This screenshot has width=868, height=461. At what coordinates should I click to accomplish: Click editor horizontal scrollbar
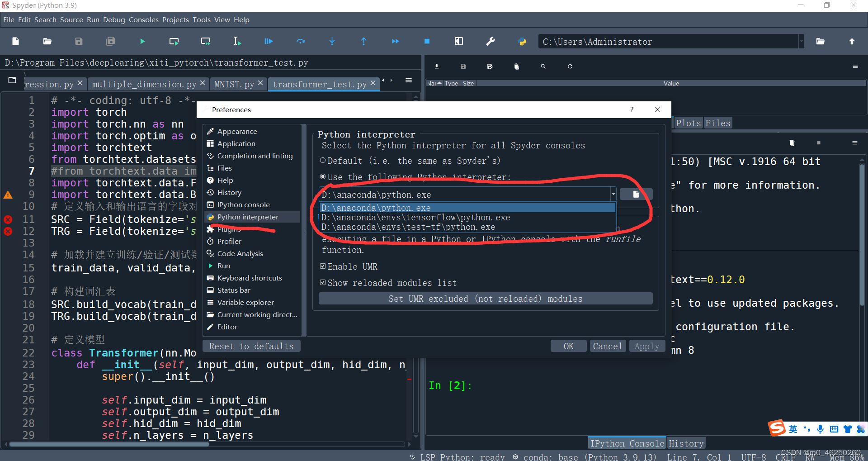[108, 444]
